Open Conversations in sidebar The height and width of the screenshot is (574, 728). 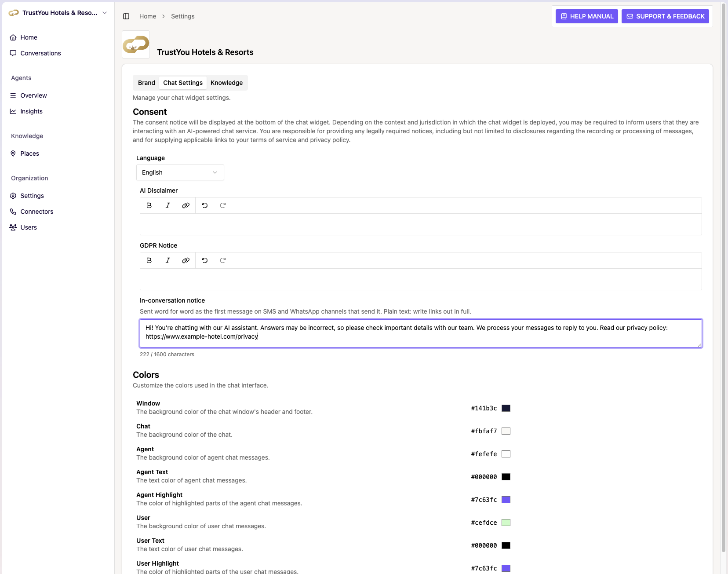[x=57, y=53]
